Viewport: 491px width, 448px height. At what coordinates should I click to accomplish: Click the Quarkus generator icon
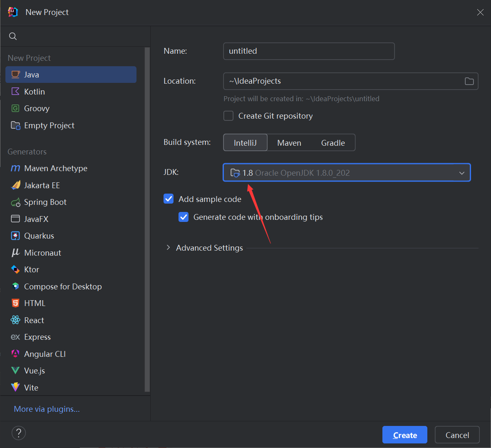15,236
